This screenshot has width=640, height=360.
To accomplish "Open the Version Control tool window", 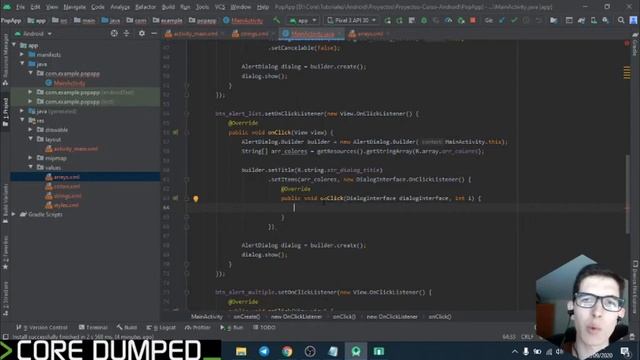I will (x=42, y=327).
